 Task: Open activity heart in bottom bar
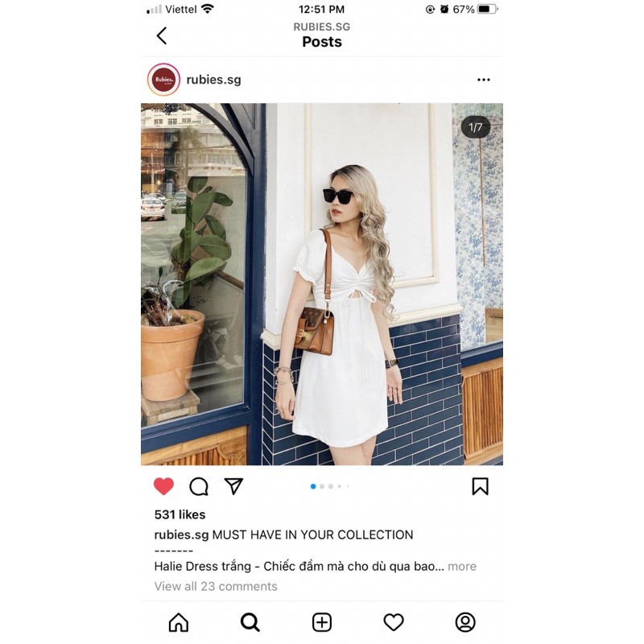[x=394, y=622]
